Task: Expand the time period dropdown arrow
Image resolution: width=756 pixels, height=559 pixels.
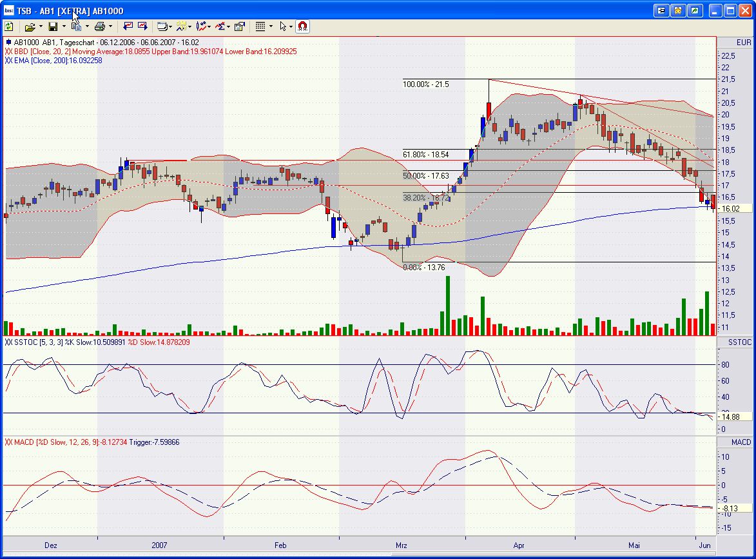Action: (189, 27)
